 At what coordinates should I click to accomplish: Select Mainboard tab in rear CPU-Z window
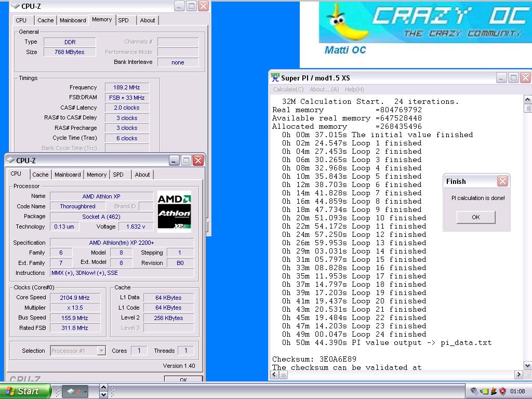[73, 20]
